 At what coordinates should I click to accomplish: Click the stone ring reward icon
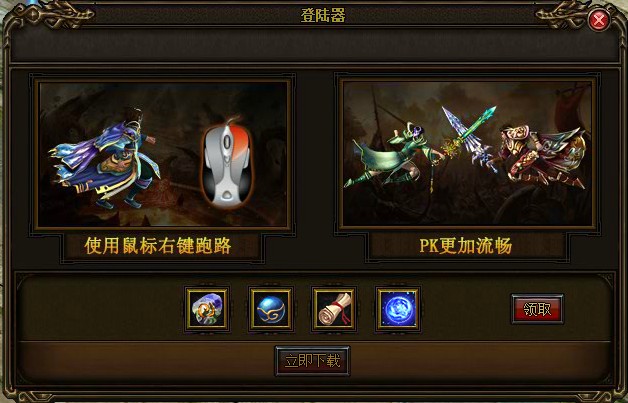click(207, 309)
